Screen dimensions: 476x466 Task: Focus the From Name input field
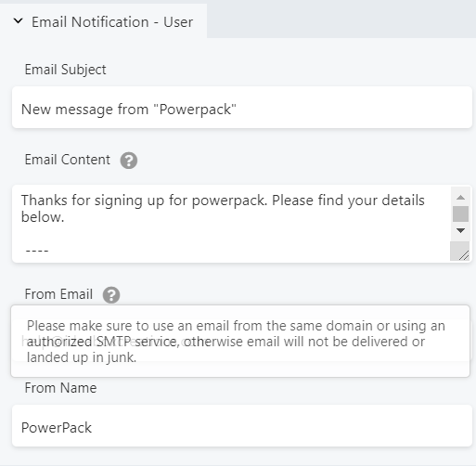(242, 425)
